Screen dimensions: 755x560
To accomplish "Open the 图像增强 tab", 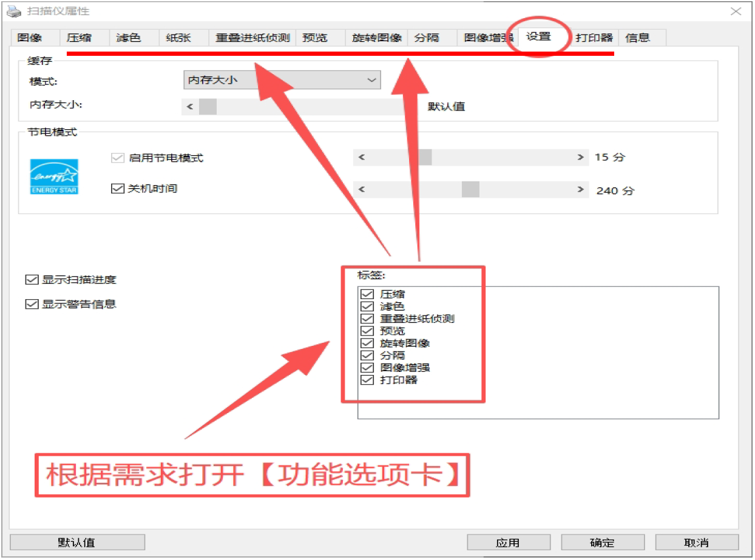I will click(488, 38).
